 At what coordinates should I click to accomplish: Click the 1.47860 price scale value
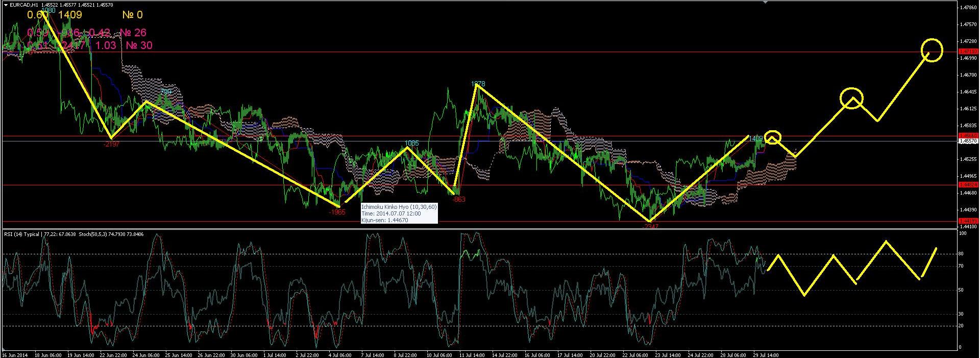click(x=968, y=8)
